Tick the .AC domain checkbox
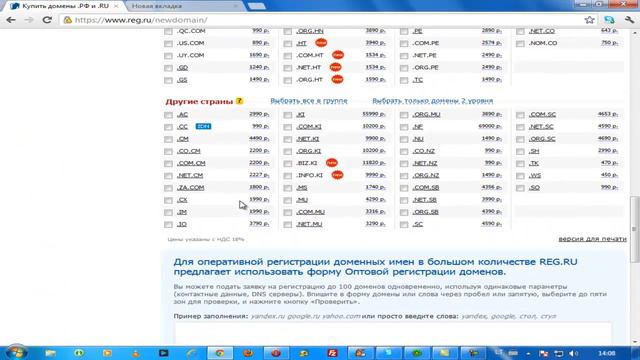Image resolution: width=640 pixels, height=360 pixels. [168, 115]
